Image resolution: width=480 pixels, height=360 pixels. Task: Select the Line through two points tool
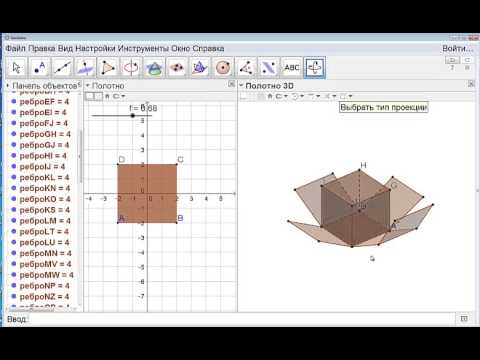point(62,68)
